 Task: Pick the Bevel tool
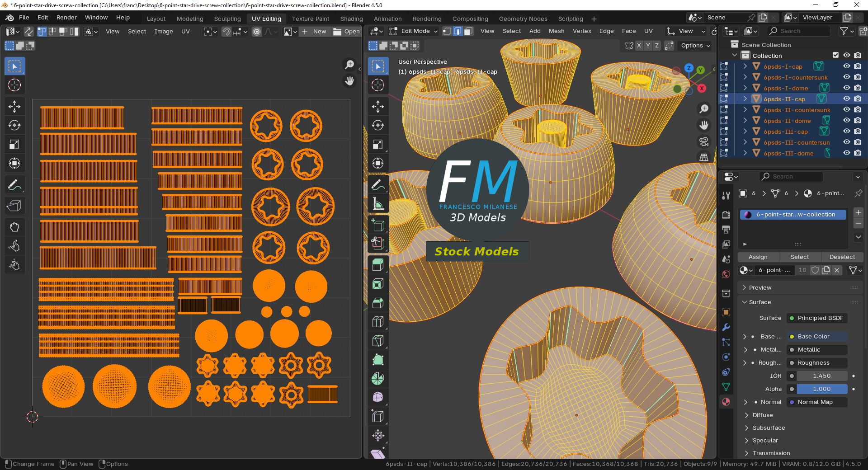(378, 303)
